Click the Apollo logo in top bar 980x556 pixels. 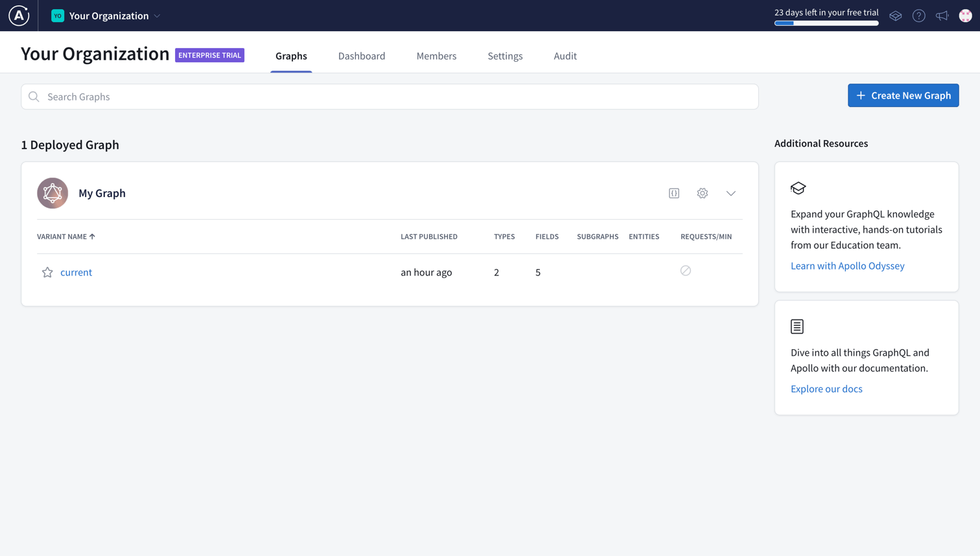point(19,16)
